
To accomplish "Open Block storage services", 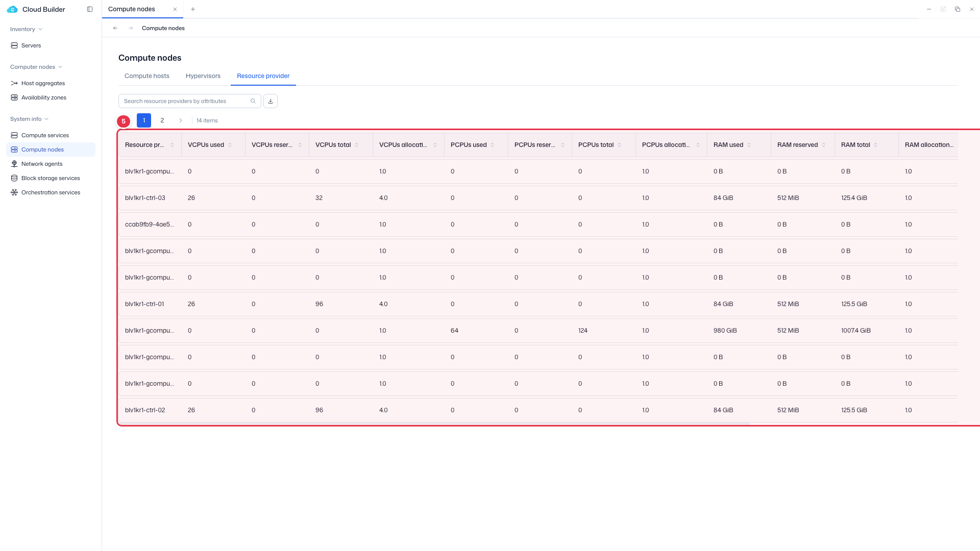I will (51, 178).
